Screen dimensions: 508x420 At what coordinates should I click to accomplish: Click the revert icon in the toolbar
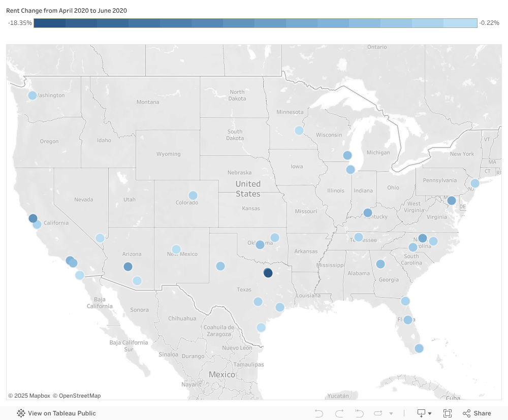coord(359,413)
